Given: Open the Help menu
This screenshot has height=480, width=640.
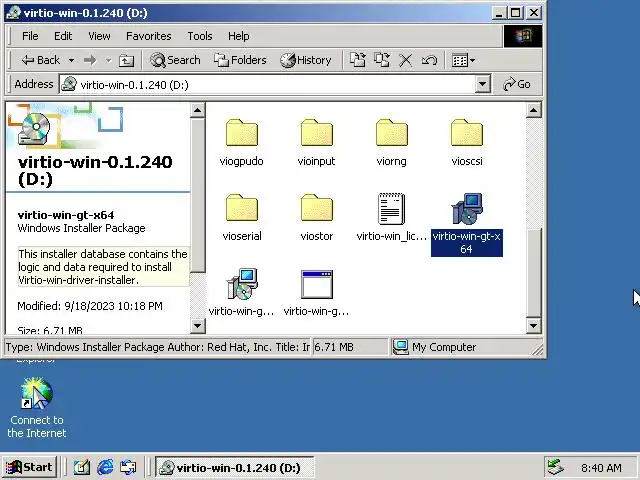Looking at the screenshot, I should tap(238, 36).
